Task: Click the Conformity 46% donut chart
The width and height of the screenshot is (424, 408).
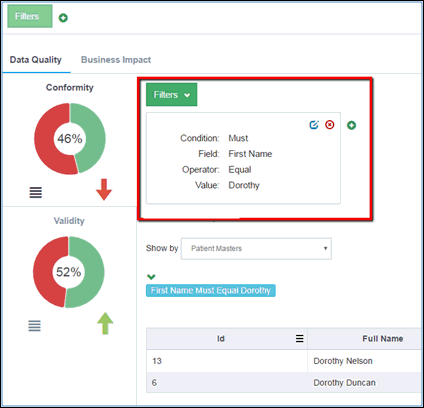Action: pos(70,139)
